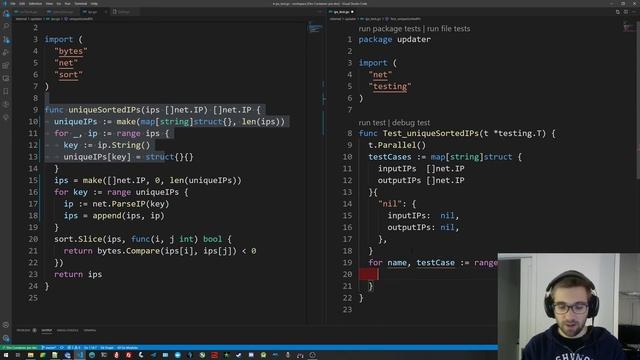Click the split editor icon in right editor group
This screenshot has width=640, height=360.
tap(626, 12)
